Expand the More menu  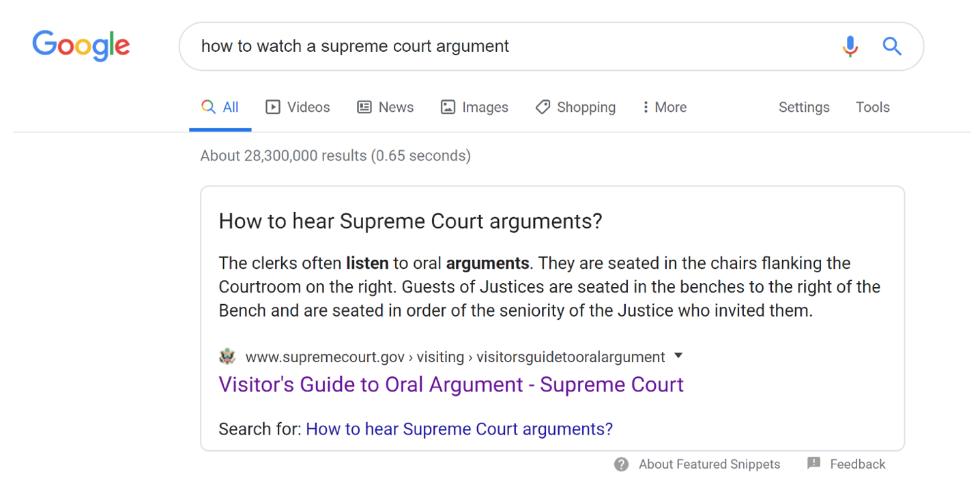click(x=664, y=107)
